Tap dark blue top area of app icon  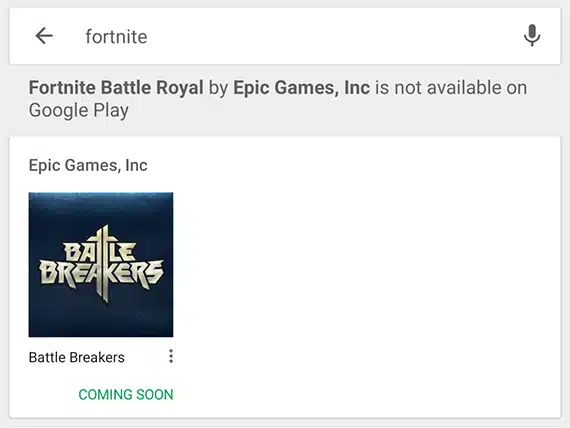(101, 207)
